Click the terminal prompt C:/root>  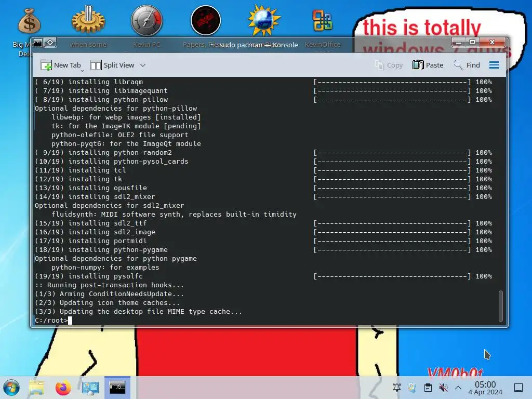pos(51,320)
